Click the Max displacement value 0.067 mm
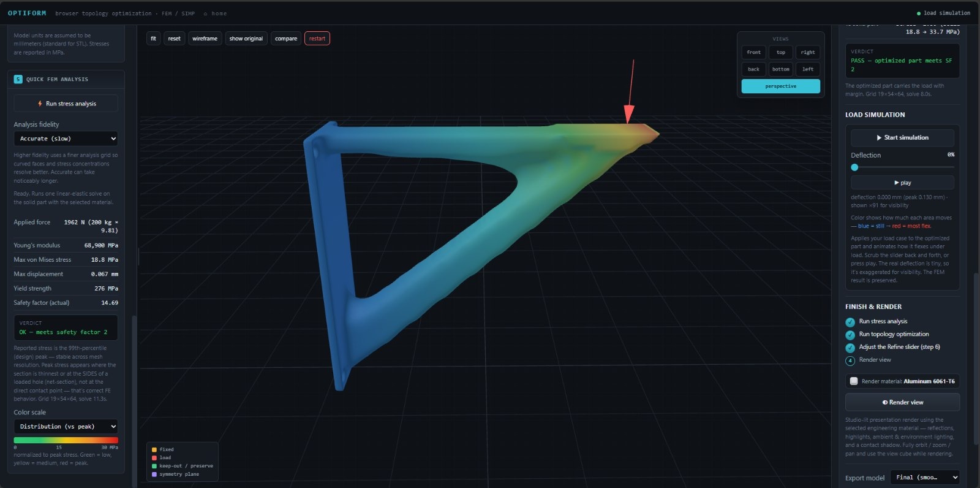This screenshot has width=980, height=488. 105,274
